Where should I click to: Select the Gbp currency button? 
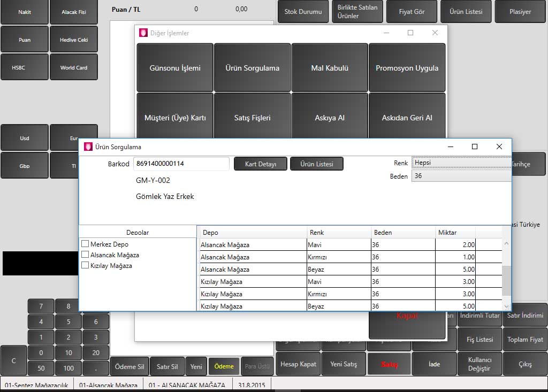(25, 166)
